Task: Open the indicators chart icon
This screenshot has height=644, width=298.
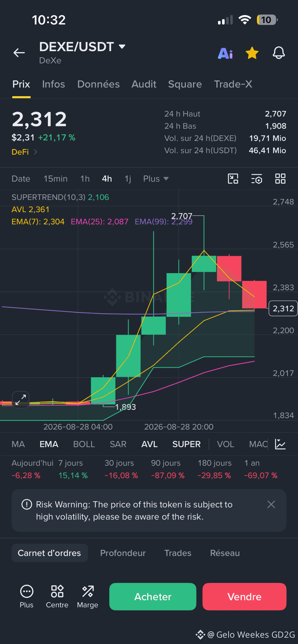Action: pyautogui.click(x=280, y=444)
